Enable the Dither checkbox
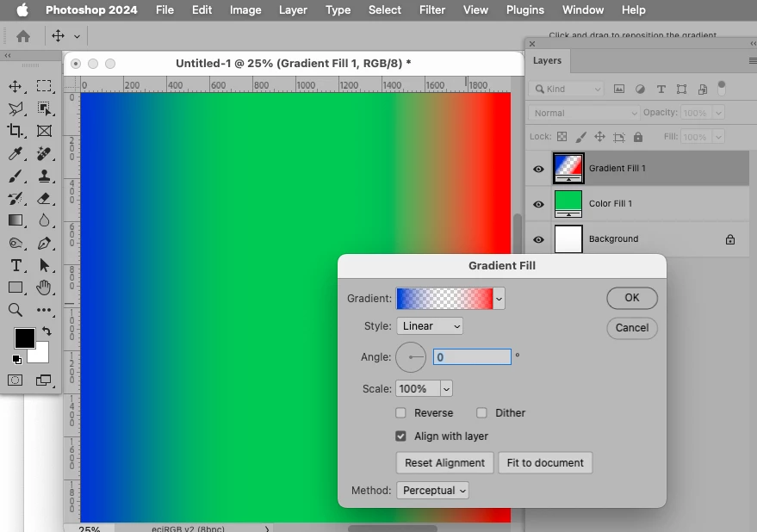 481,412
